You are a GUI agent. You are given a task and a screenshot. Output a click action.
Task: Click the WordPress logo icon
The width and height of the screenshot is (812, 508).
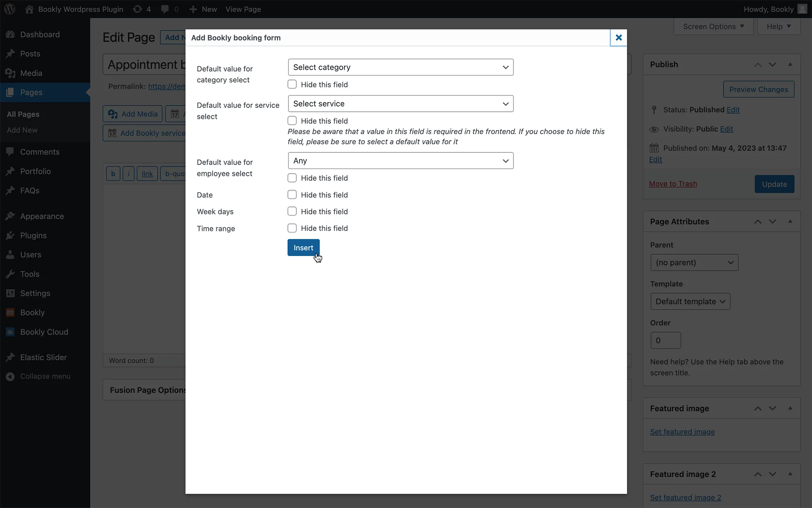[x=10, y=9]
